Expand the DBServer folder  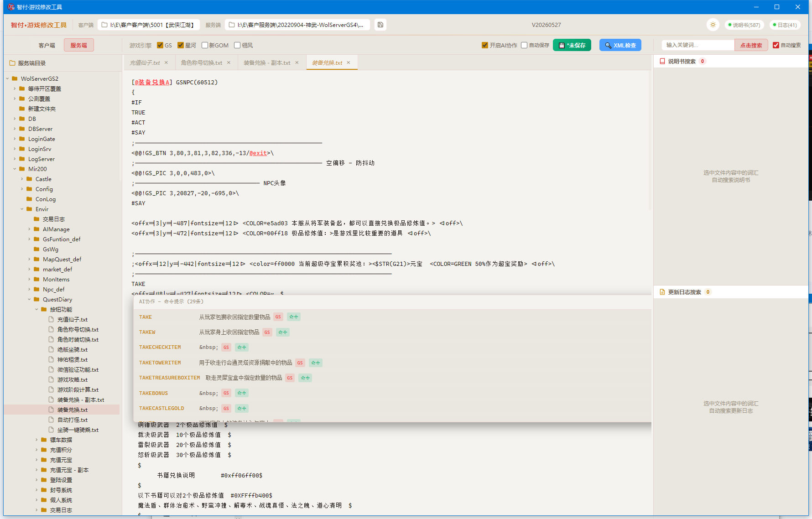click(x=15, y=129)
